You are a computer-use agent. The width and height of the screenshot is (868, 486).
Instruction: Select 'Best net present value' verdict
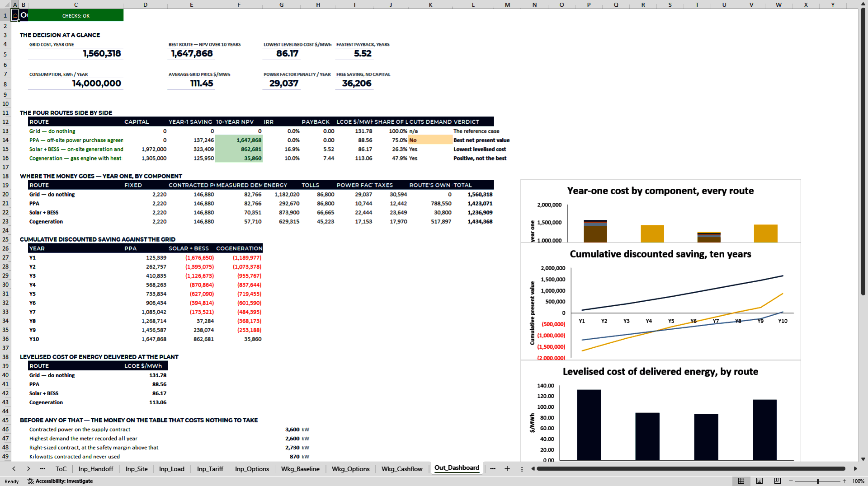tap(481, 140)
